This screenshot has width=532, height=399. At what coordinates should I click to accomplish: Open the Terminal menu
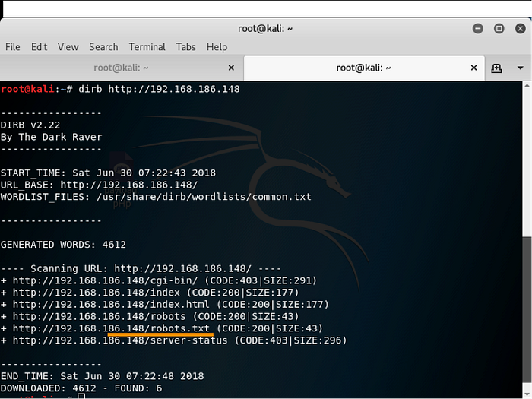147,47
